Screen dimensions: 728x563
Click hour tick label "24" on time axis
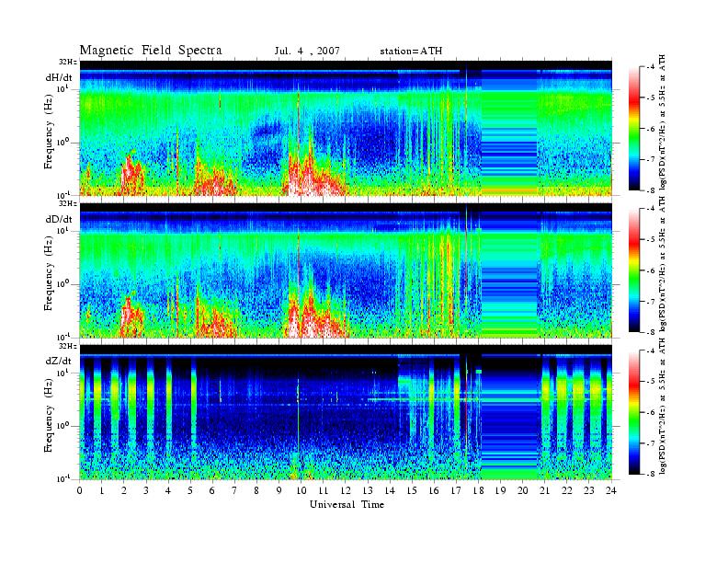(x=611, y=490)
